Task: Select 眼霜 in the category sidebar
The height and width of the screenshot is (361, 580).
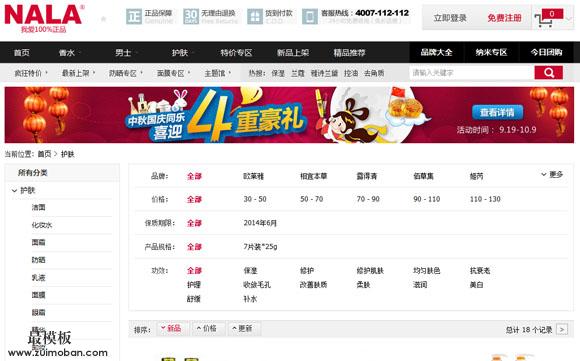Action: [x=38, y=313]
